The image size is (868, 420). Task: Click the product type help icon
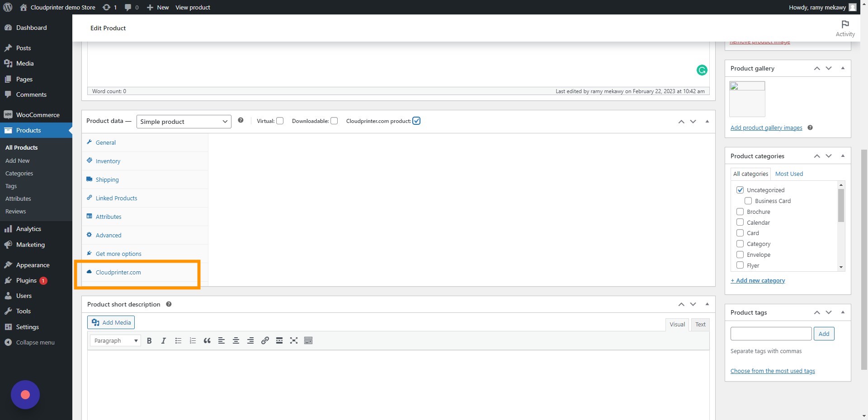point(241,120)
